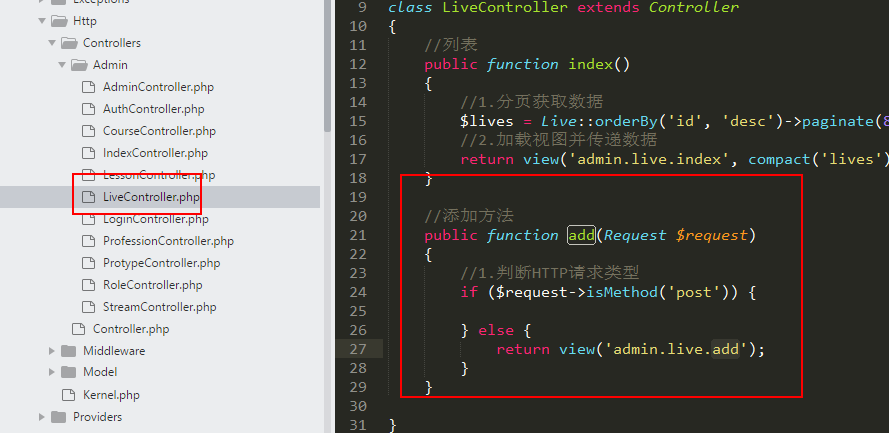Click the Providers folder icon
Screen dimensions: 889x433
tap(58, 417)
